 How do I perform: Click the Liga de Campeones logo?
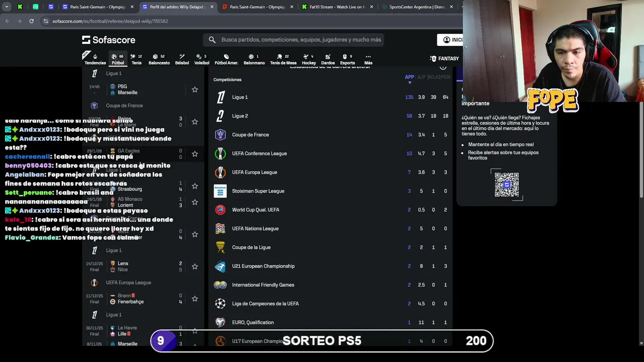click(220, 304)
